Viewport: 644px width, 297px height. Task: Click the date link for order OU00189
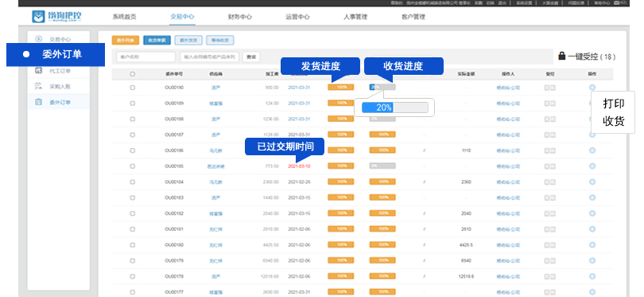point(300,104)
